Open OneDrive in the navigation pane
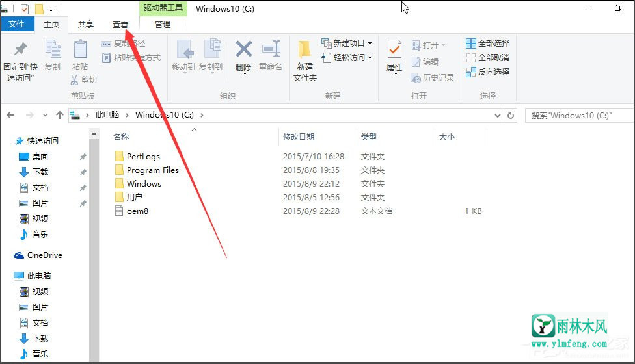Image resolution: width=635 pixels, height=364 pixels. [38, 255]
